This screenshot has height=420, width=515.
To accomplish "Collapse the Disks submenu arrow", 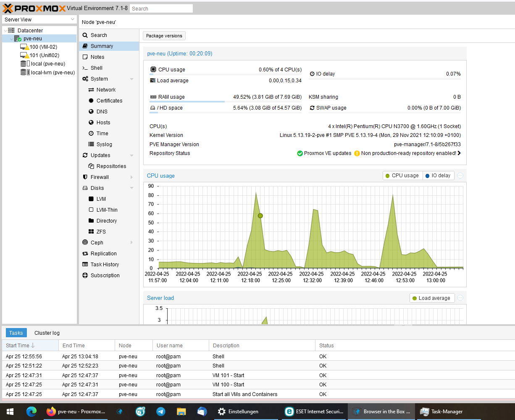I will tap(131, 188).
